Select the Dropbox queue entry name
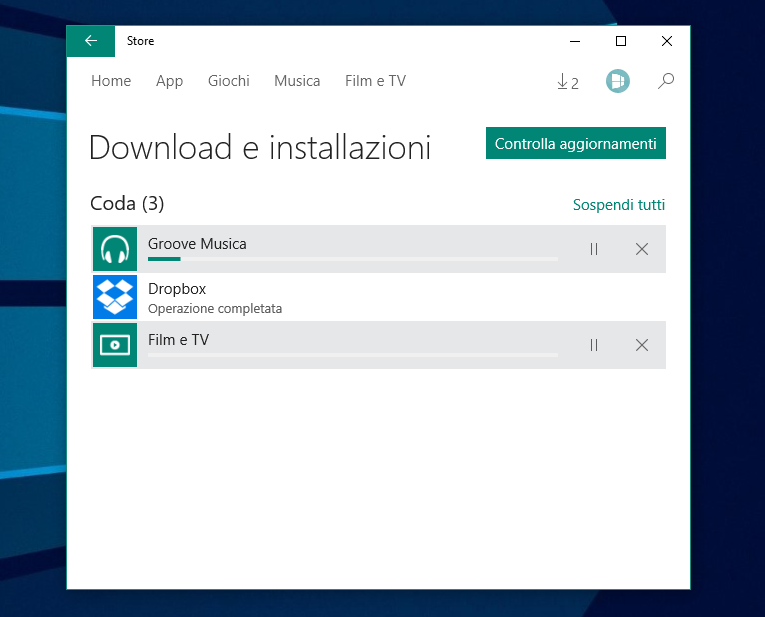Viewport: 765px width, 617px height. 177,289
